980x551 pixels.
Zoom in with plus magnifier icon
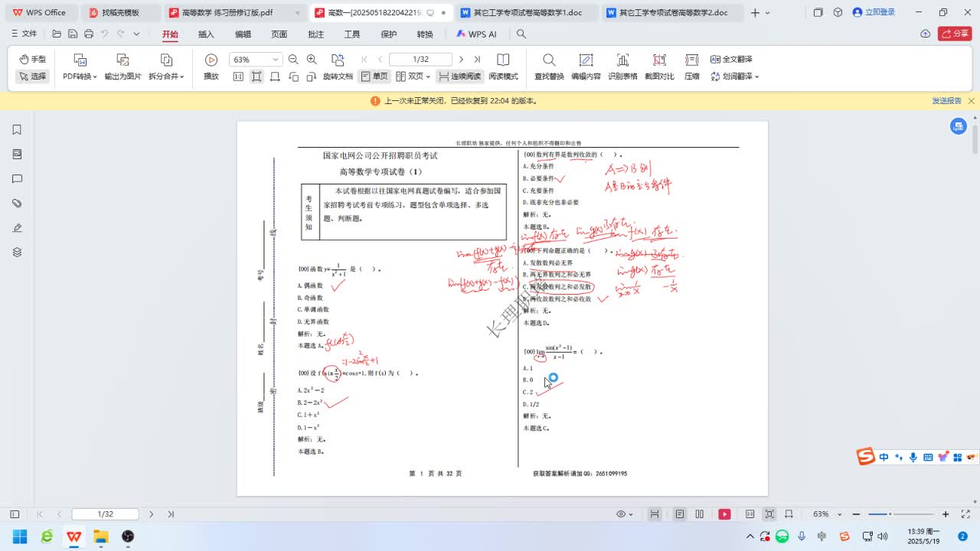(x=312, y=60)
